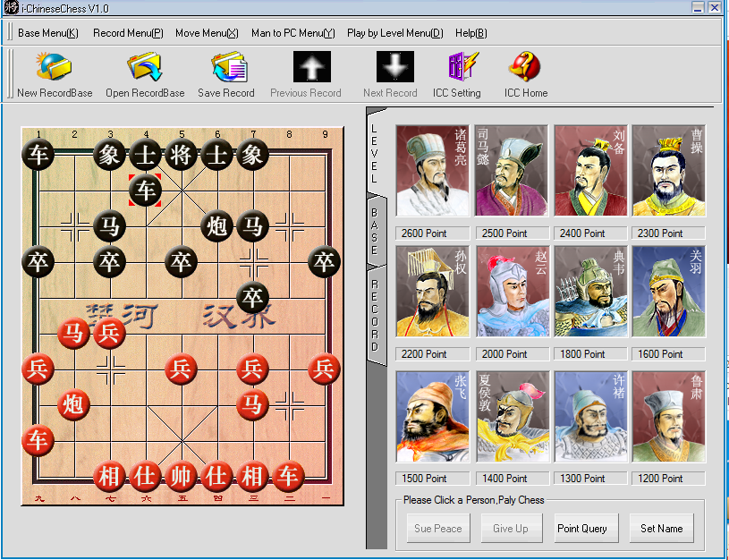Choose the 2000 Point opponent portrait
The image size is (729, 560).
point(512,292)
